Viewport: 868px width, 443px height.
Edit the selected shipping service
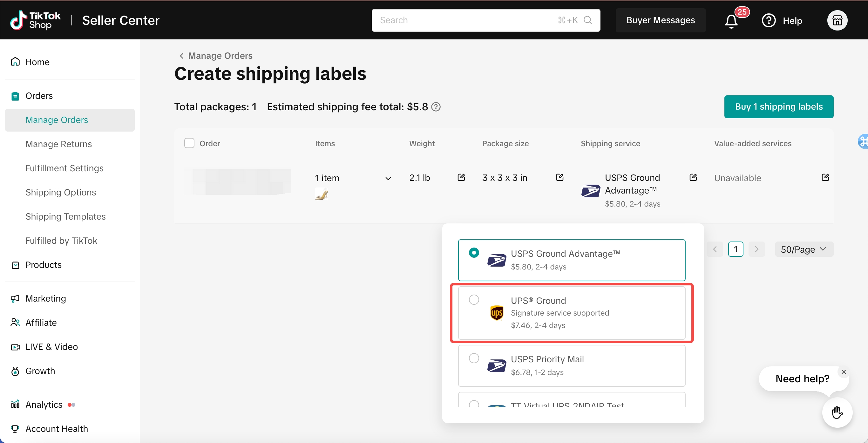[693, 177]
